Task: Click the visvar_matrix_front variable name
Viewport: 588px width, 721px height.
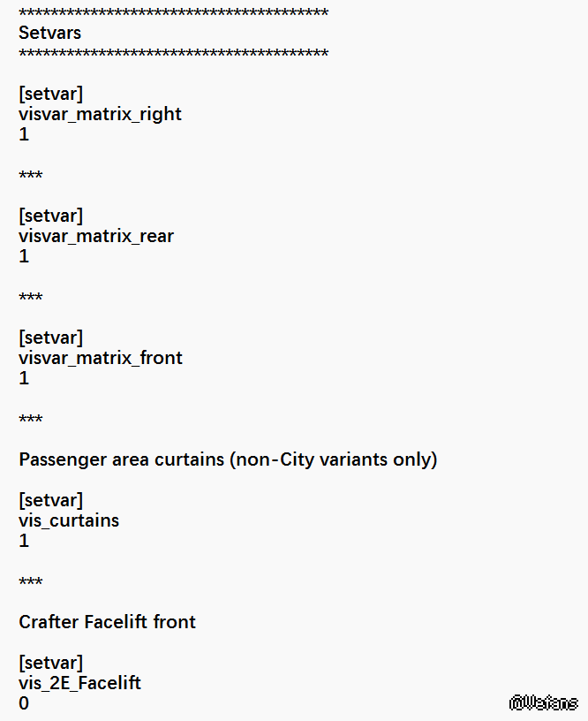Action: (101, 358)
